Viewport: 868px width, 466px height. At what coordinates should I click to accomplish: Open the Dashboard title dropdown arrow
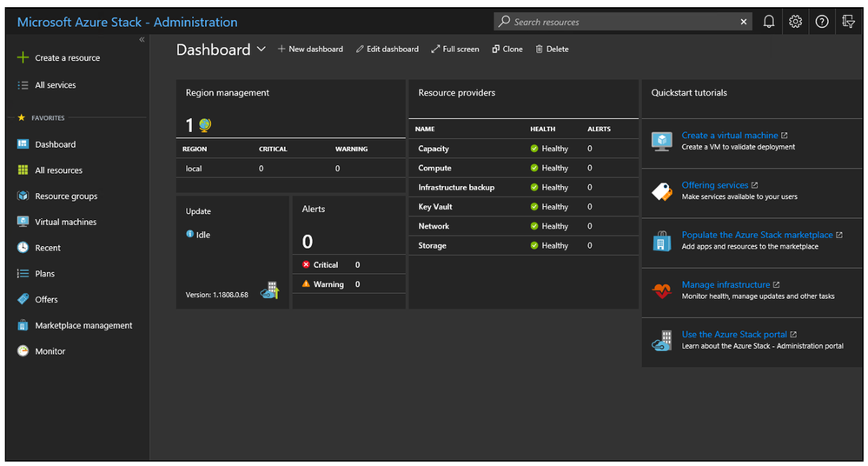pyautogui.click(x=262, y=50)
